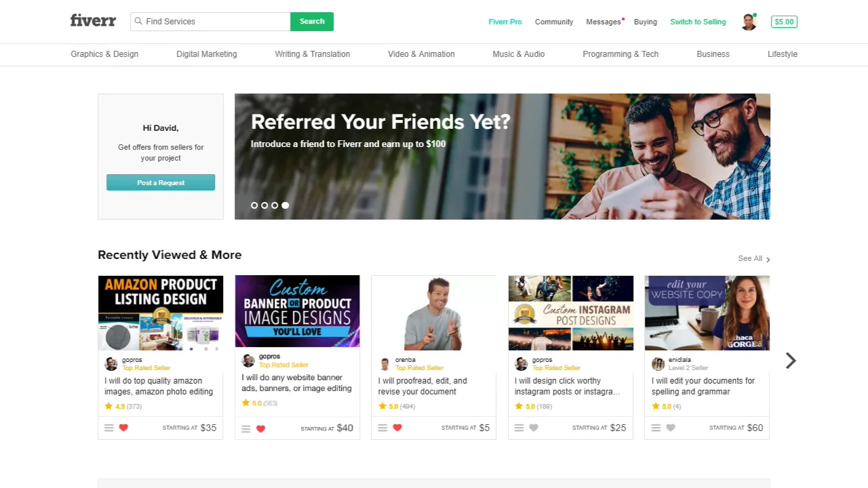Click gopros avatar on website banner gig

pos(248,361)
